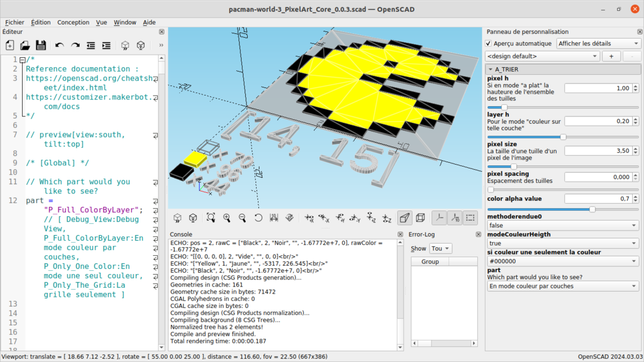
Task: Toggle Show Axes in viewport
Action: pos(440,218)
